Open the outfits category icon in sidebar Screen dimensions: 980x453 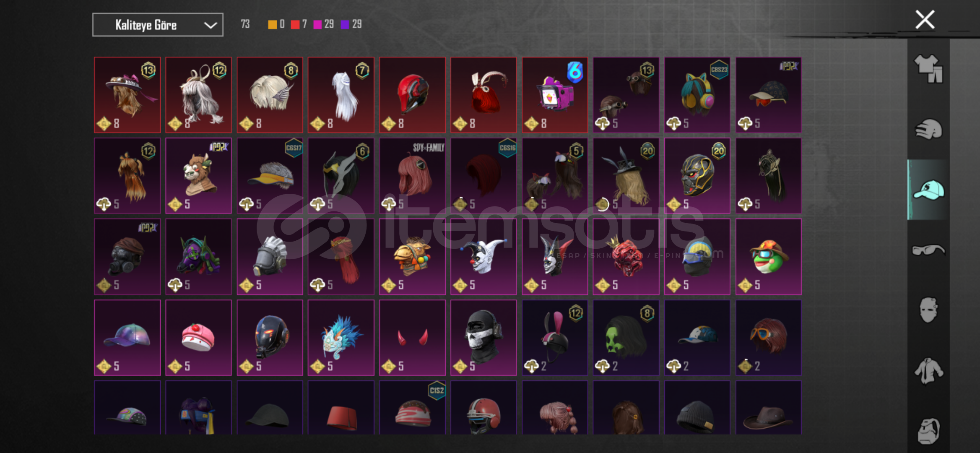coord(928,68)
